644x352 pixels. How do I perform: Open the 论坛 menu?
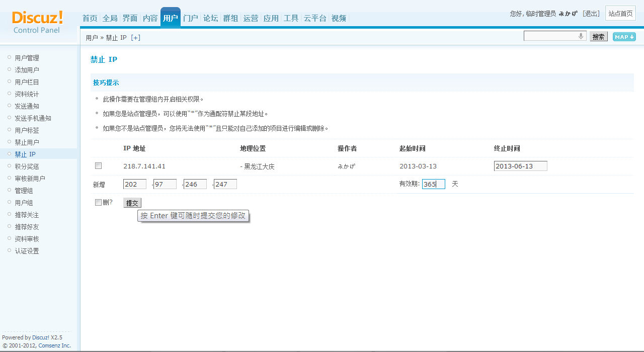click(x=211, y=18)
